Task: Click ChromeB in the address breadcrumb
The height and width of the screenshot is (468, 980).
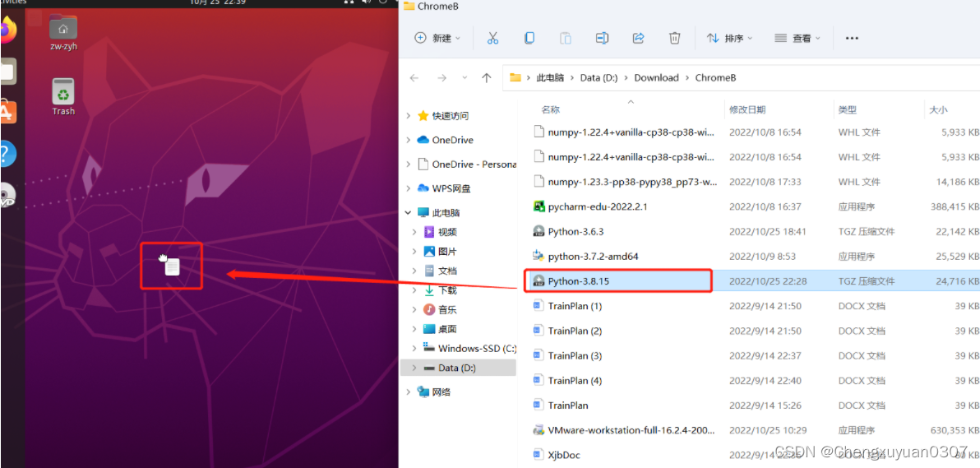Action: (x=715, y=77)
